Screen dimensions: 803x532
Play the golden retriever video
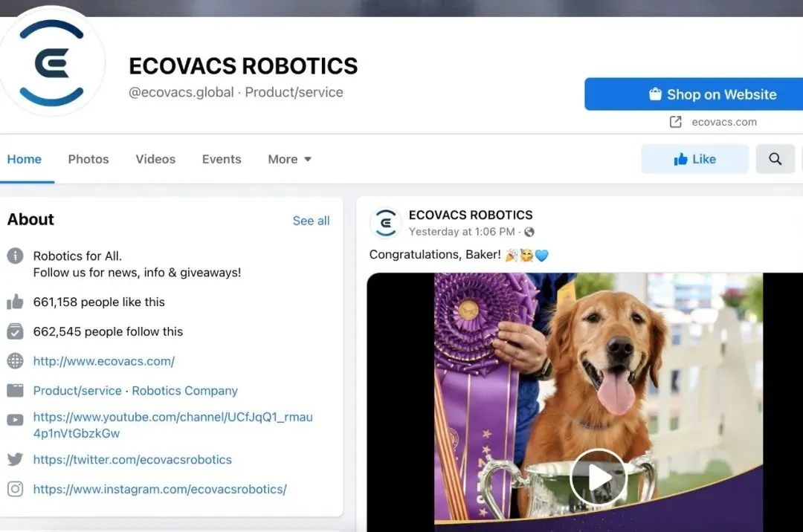coord(598,477)
